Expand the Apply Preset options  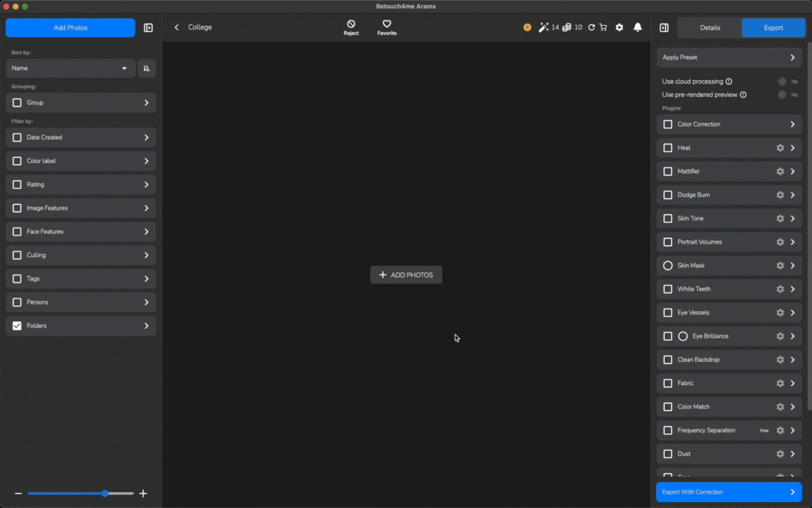[x=792, y=58]
